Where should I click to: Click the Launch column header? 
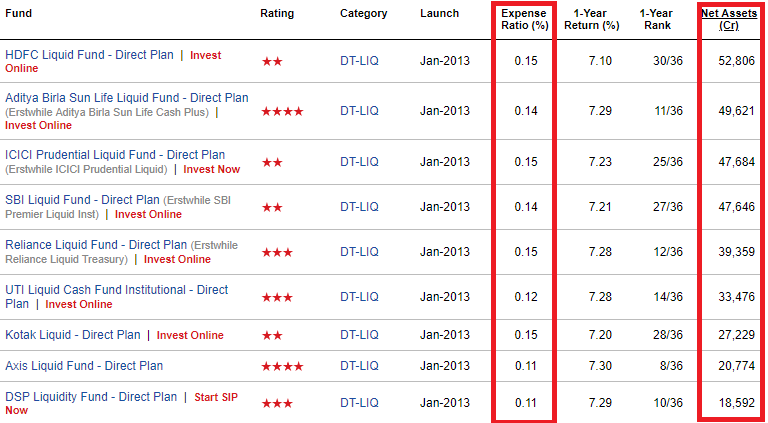439,14
